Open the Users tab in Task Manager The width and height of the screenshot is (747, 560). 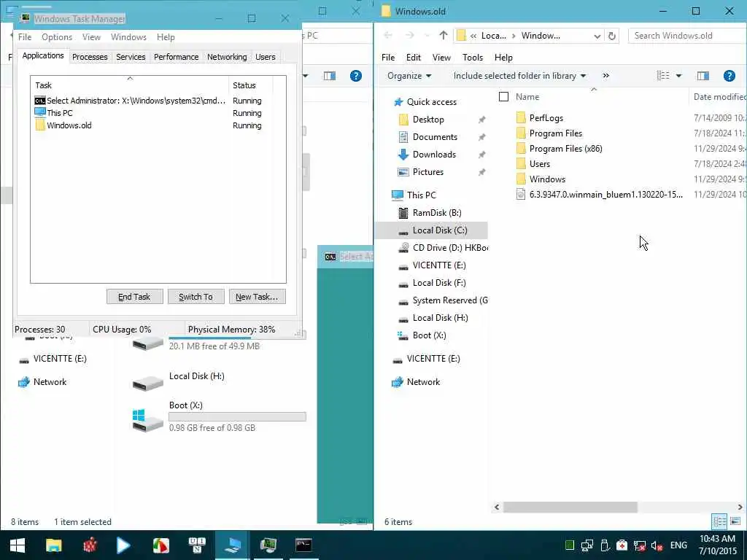point(265,57)
